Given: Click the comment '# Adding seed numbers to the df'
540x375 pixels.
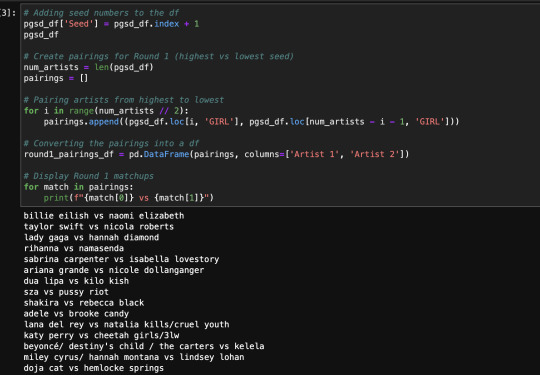Looking at the screenshot, I should tap(101, 13).
